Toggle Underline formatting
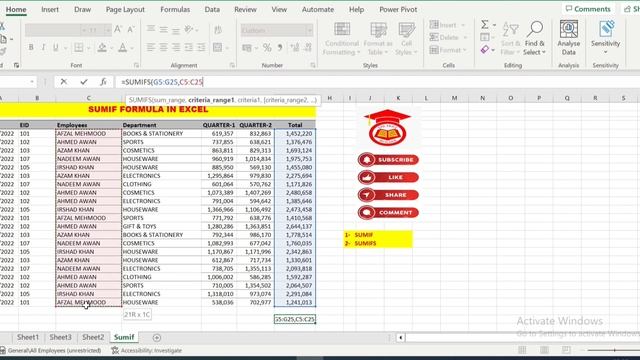The image size is (640, 360). (56, 48)
